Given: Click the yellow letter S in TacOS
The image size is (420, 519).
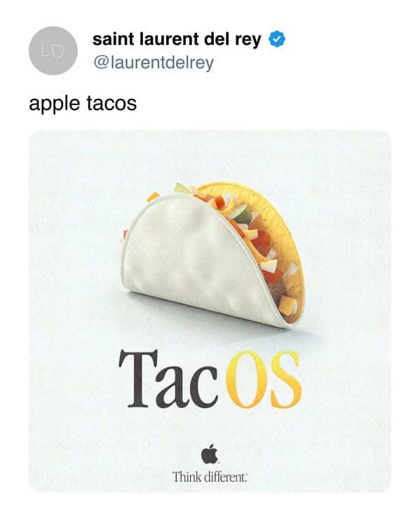Looking at the screenshot, I should point(286,379).
